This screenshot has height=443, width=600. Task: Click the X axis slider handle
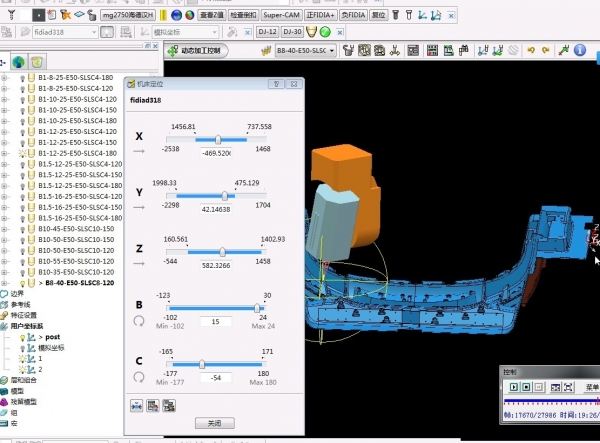(x=218, y=140)
